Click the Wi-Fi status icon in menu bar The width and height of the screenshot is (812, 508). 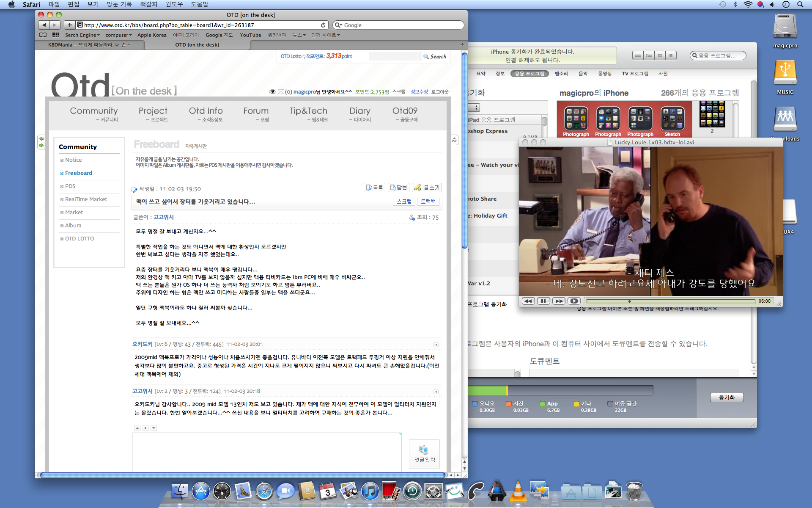tap(748, 4)
